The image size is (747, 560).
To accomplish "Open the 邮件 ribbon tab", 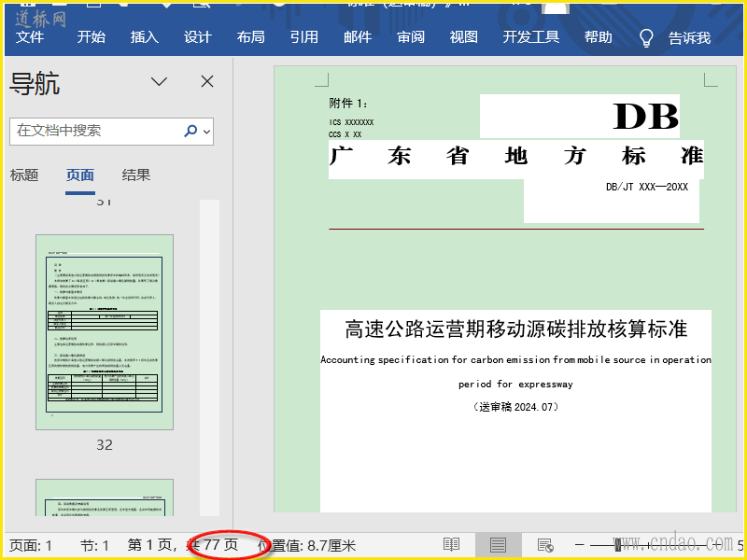I will [x=358, y=36].
